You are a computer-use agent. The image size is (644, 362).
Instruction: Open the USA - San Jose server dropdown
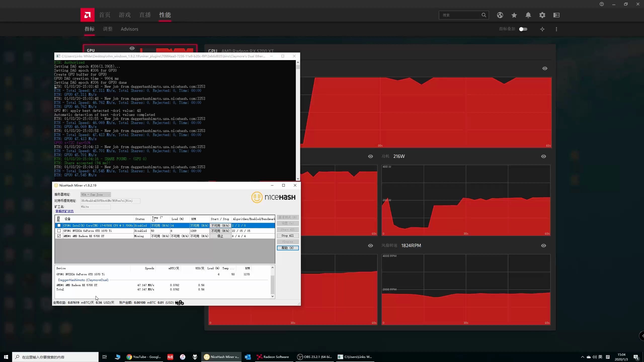point(96,195)
